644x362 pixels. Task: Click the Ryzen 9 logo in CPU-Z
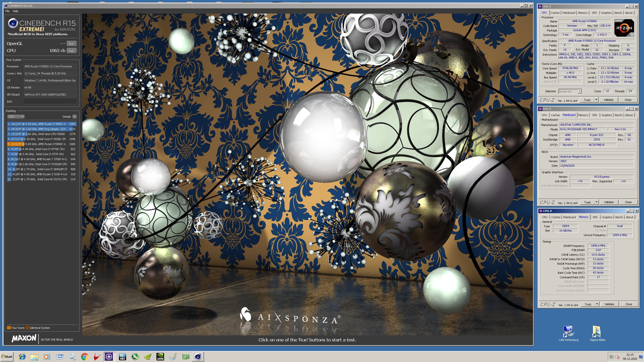(x=624, y=28)
